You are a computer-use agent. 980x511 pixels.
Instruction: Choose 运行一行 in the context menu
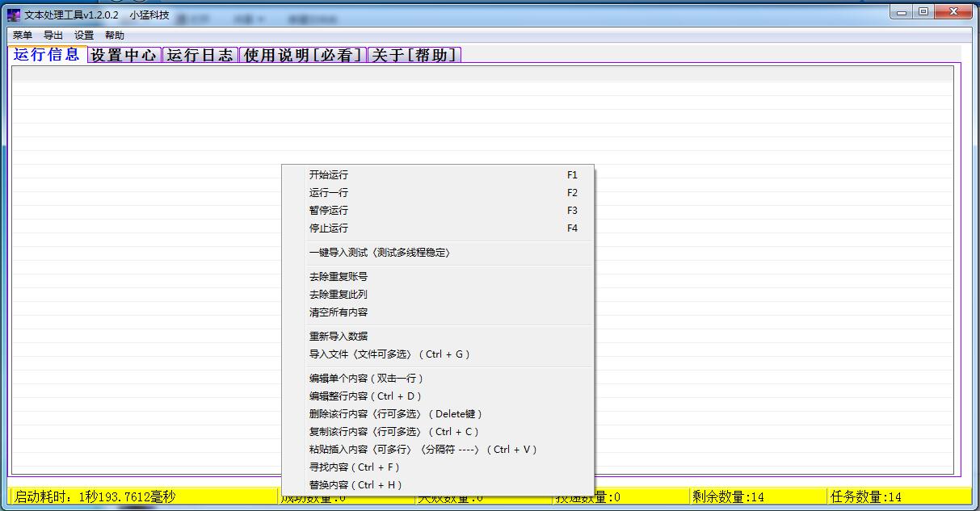437,193
